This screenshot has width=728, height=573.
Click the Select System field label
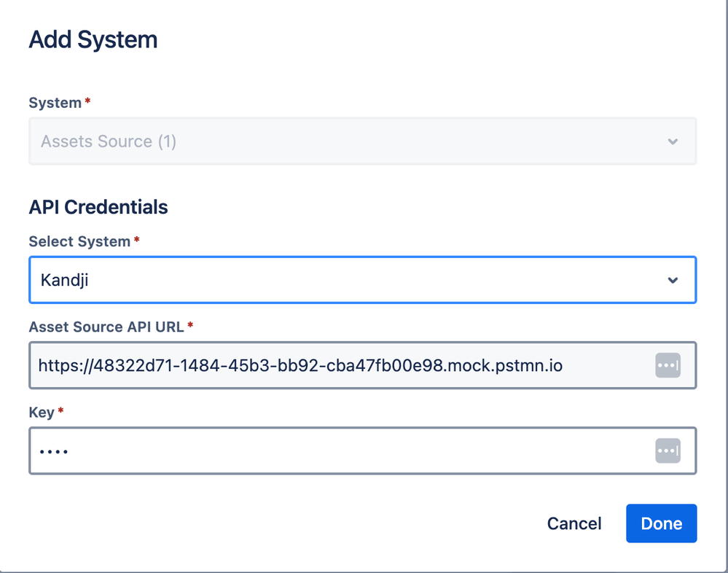pos(79,241)
